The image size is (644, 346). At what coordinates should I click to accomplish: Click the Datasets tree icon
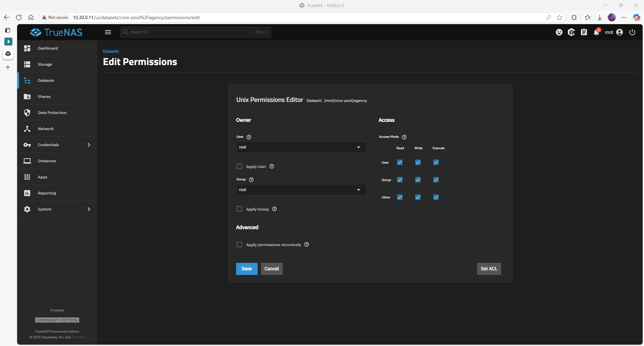pyautogui.click(x=27, y=80)
